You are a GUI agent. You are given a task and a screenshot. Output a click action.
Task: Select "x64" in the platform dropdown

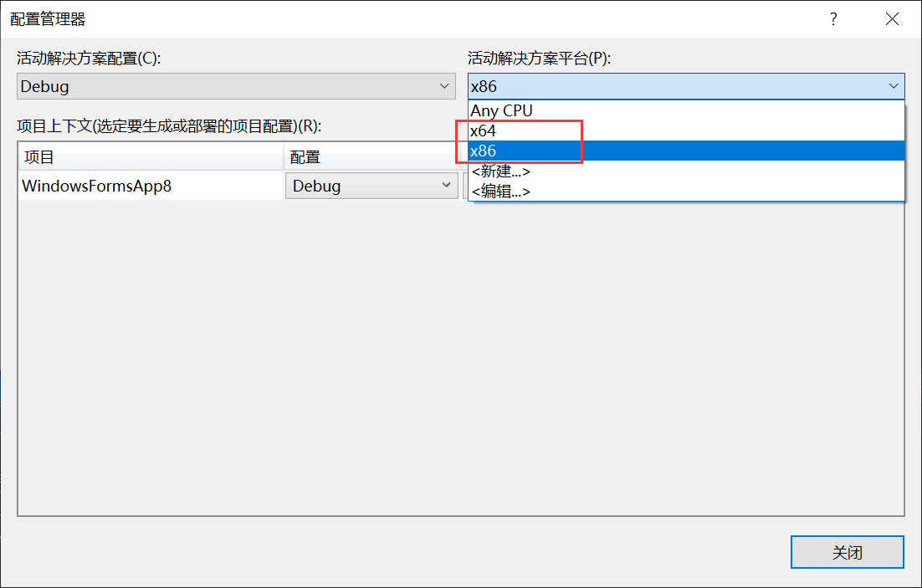pyautogui.click(x=483, y=130)
